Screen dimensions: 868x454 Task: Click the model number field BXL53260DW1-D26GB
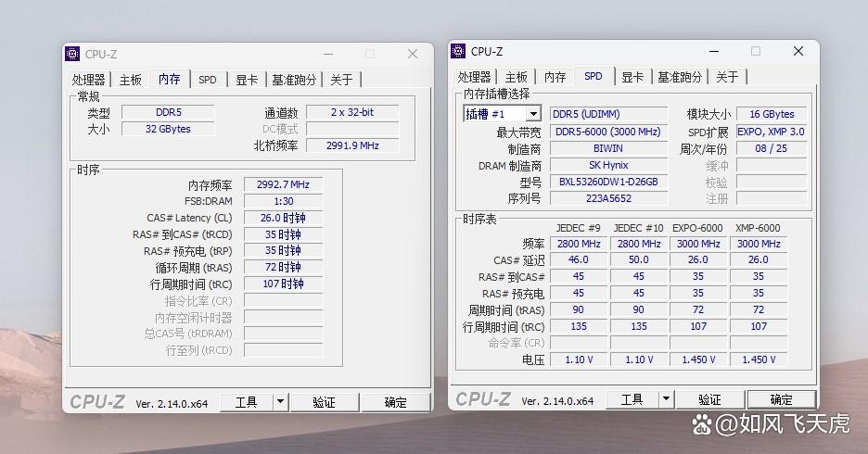pos(608,182)
